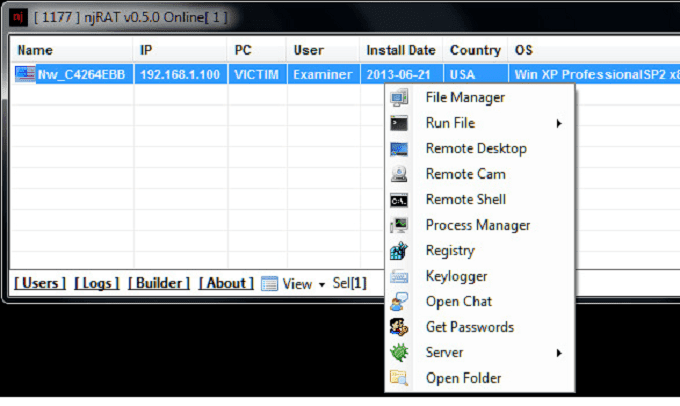Click the Get Passwords character icon
This screenshot has width=680, height=406.
point(399,327)
